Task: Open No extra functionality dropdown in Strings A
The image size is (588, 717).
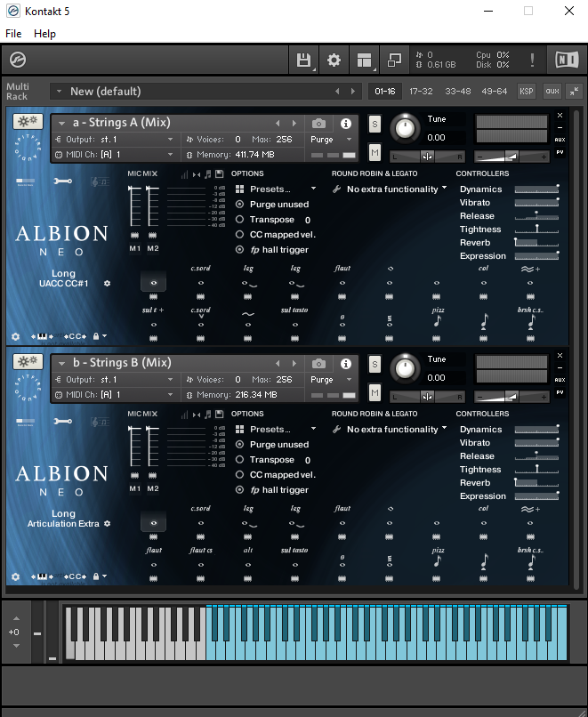Action: click(444, 188)
